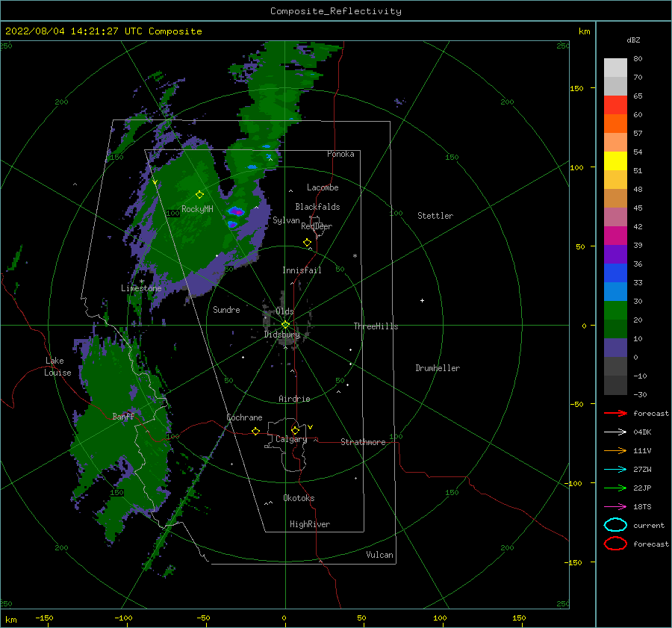
Task: Click the Drumheller label
Action: (438, 368)
